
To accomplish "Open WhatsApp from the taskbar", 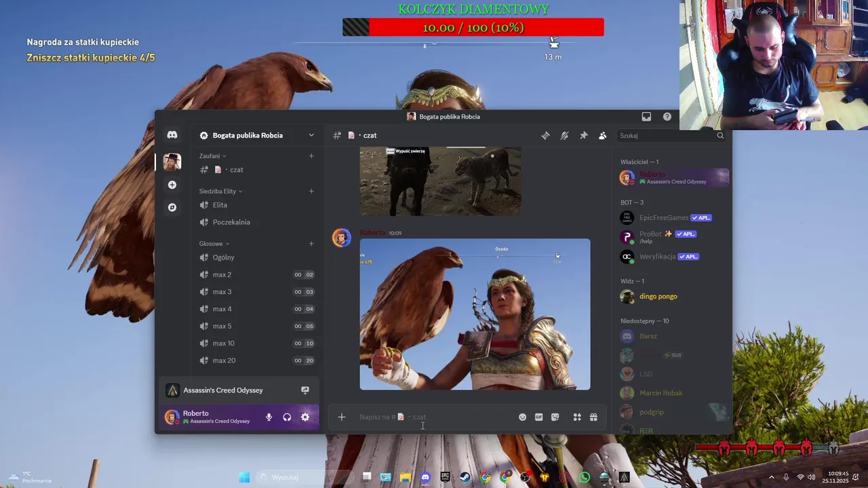I will (x=585, y=477).
